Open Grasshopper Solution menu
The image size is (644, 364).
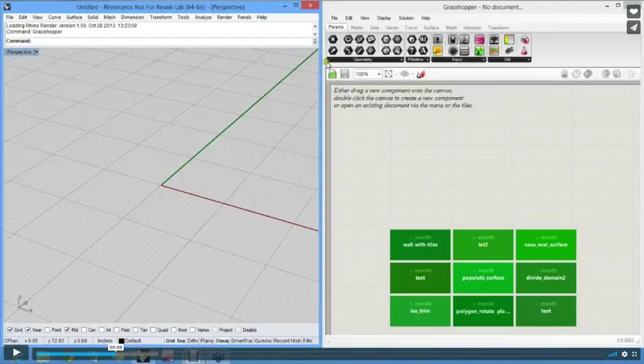click(x=406, y=18)
